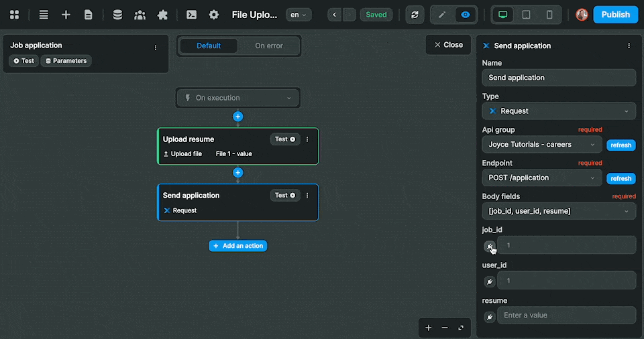Click the Publish button

tap(615, 15)
